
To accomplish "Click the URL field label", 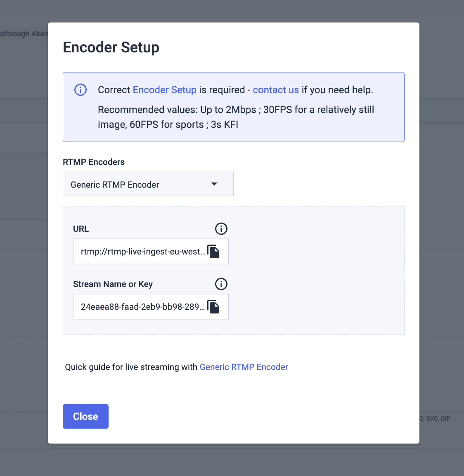I will 81,229.
